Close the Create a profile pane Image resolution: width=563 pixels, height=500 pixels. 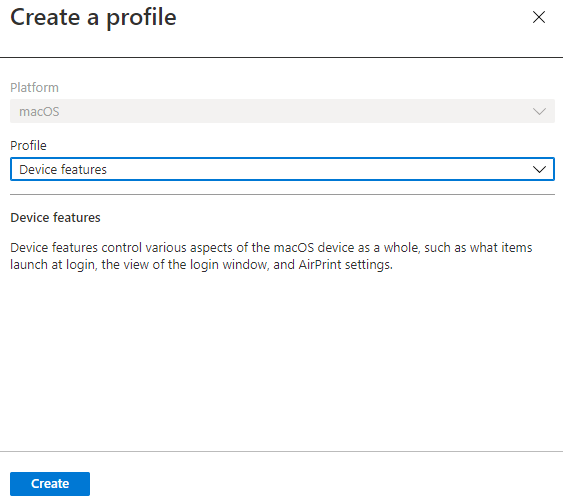(x=539, y=17)
